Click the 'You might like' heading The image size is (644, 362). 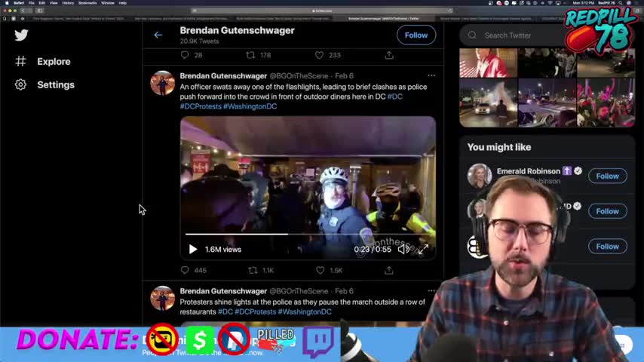499,147
